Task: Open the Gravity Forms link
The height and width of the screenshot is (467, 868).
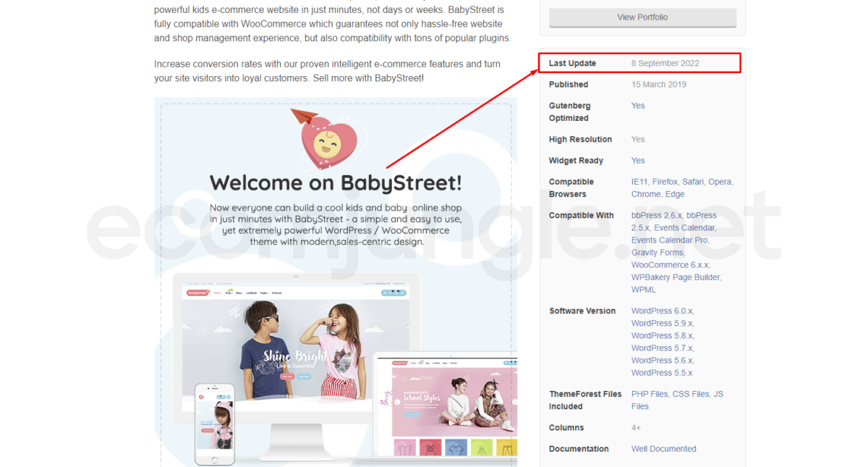Action: tap(657, 253)
